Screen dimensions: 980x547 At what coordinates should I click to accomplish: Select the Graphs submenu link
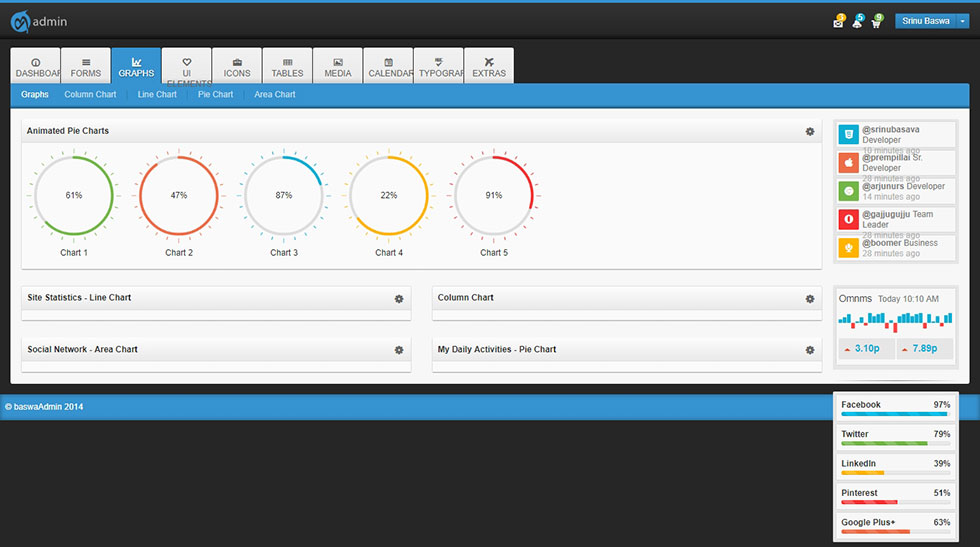pyautogui.click(x=34, y=94)
